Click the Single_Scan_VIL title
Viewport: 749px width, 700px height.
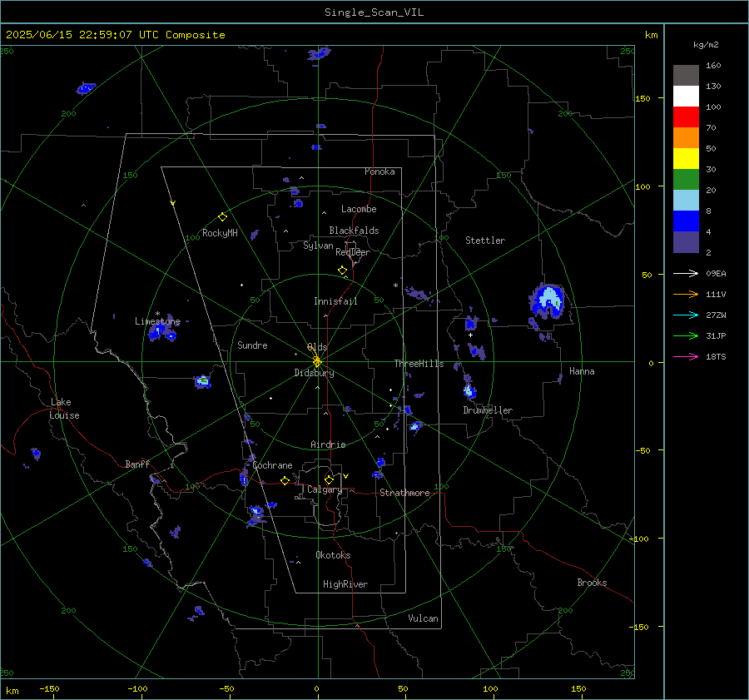click(374, 12)
